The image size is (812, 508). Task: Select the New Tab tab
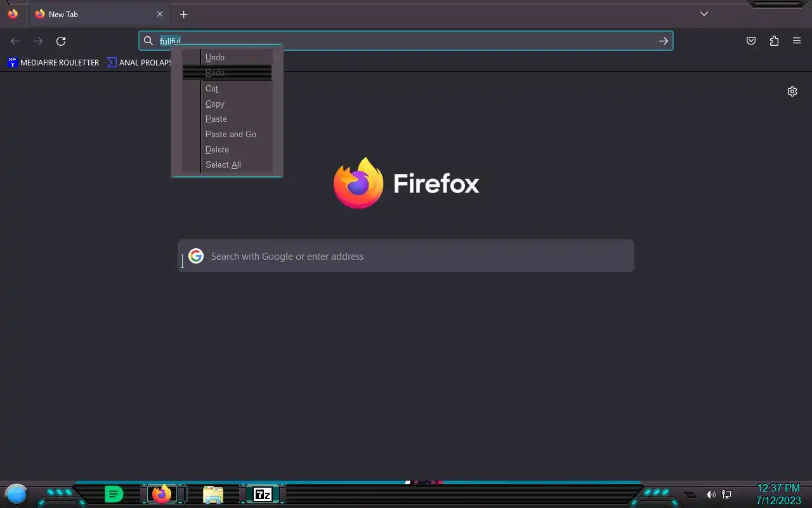[99, 14]
